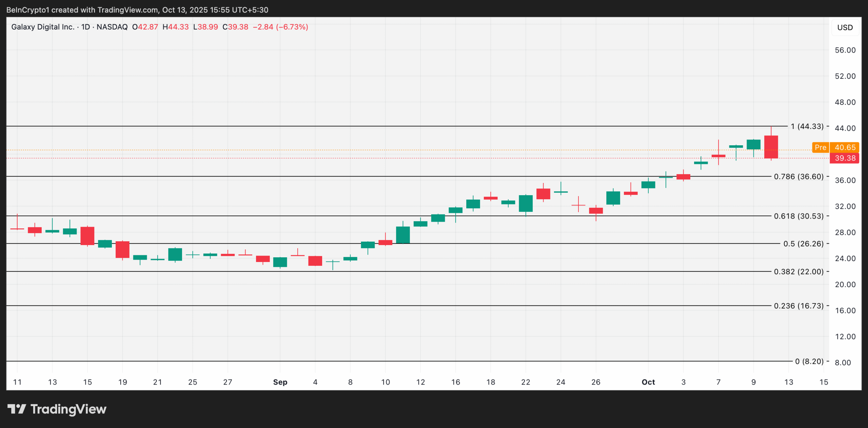Image resolution: width=868 pixels, height=428 pixels.
Task: Click the Oct marker on time axis
Action: click(648, 382)
